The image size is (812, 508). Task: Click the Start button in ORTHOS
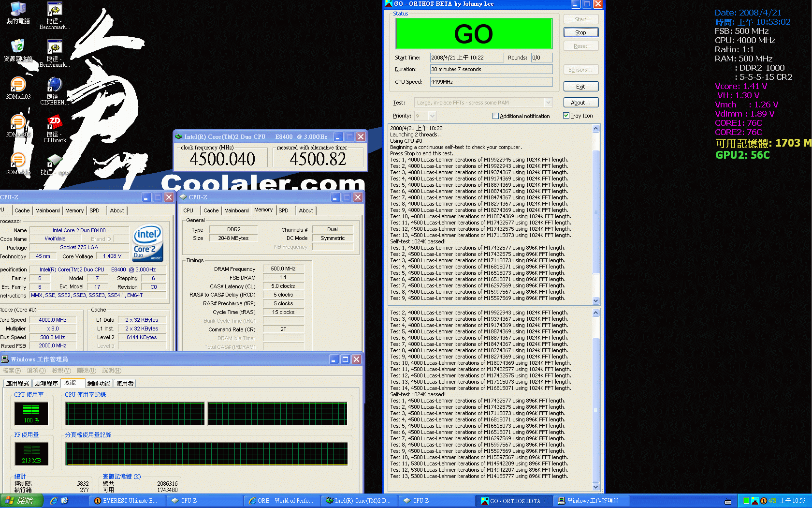[x=580, y=19]
